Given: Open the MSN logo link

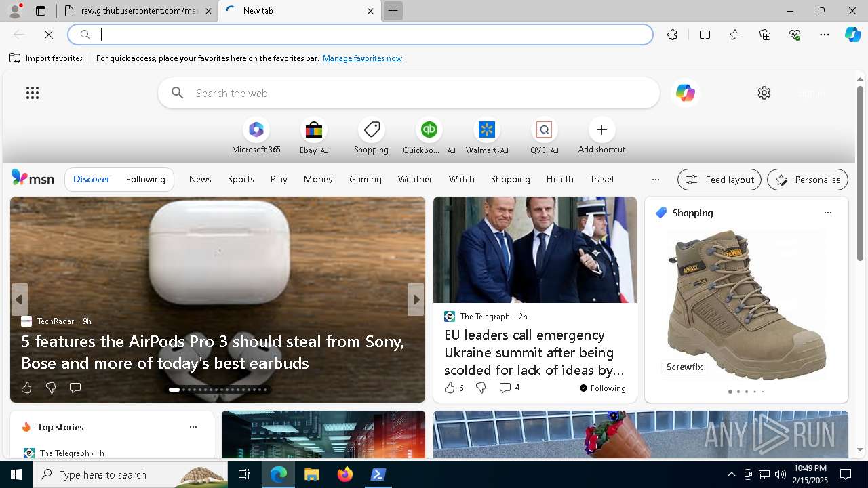Looking at the screenshot, I should [33, 179].
